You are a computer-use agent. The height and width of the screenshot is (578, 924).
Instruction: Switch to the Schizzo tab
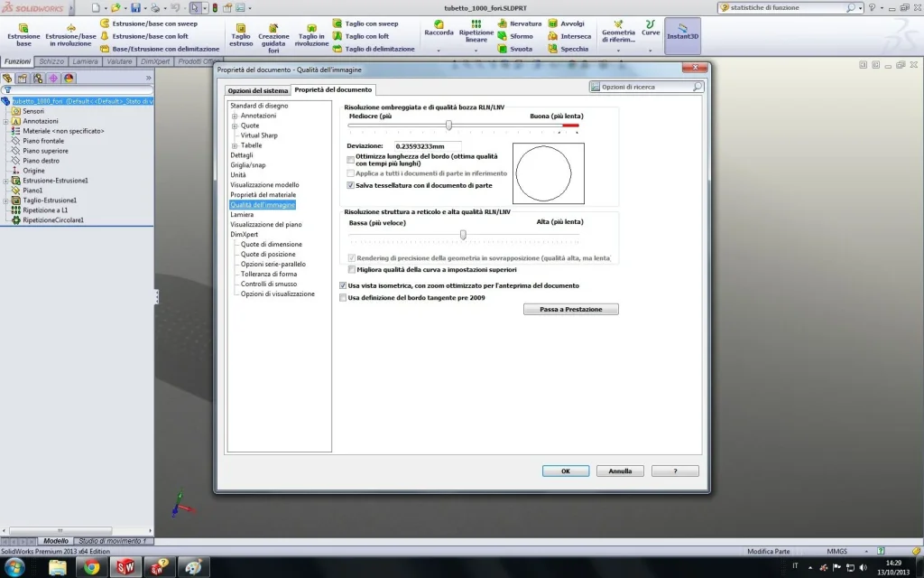[51, 61]
